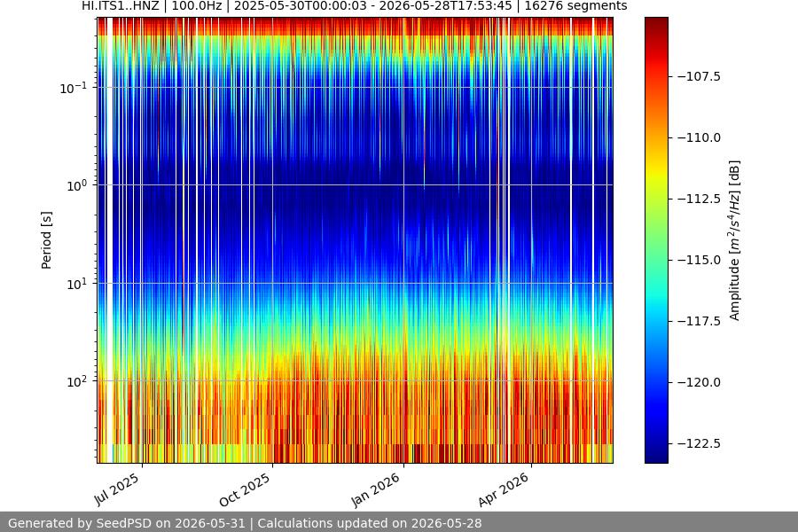Click the colorbar value -107.5
Viewport: 798px width, 532px height.
tap(699, 76)
